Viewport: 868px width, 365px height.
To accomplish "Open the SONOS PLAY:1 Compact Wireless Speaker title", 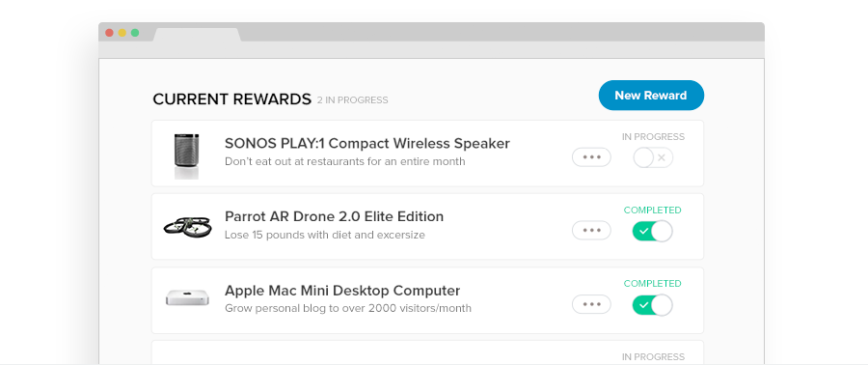I will pos(367,144).
